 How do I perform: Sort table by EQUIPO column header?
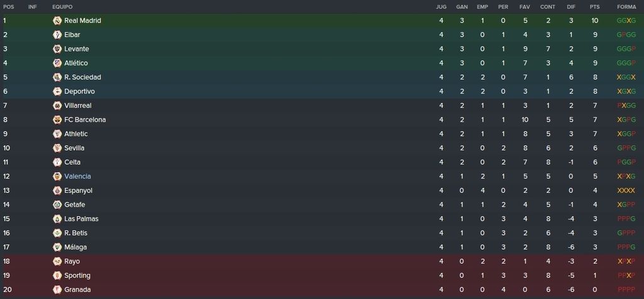click(x=62, y=7)
